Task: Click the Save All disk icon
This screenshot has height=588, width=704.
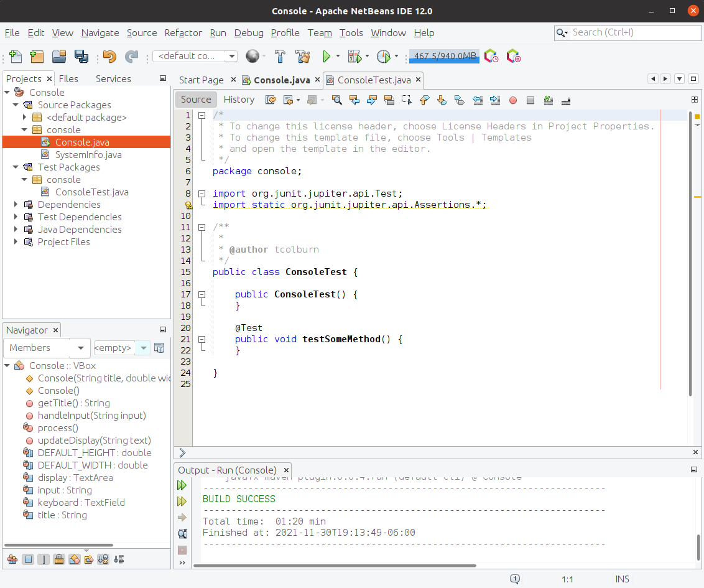Action: [81, 57]
